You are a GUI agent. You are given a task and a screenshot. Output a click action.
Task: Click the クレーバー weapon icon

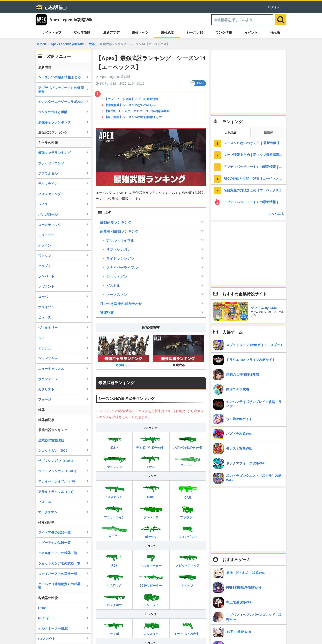[187, 459]
